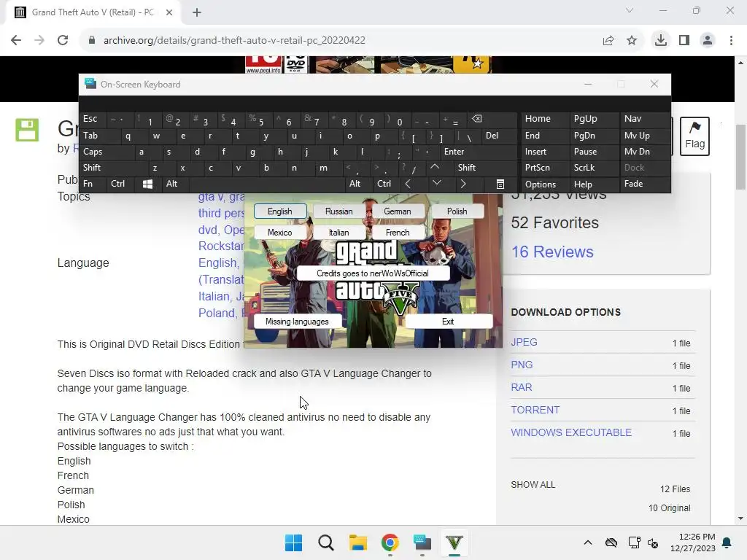747x560 pixels.
Task: Toggle the Fn key on On-Screen Keyboard
Action: (x=93, y=184)
